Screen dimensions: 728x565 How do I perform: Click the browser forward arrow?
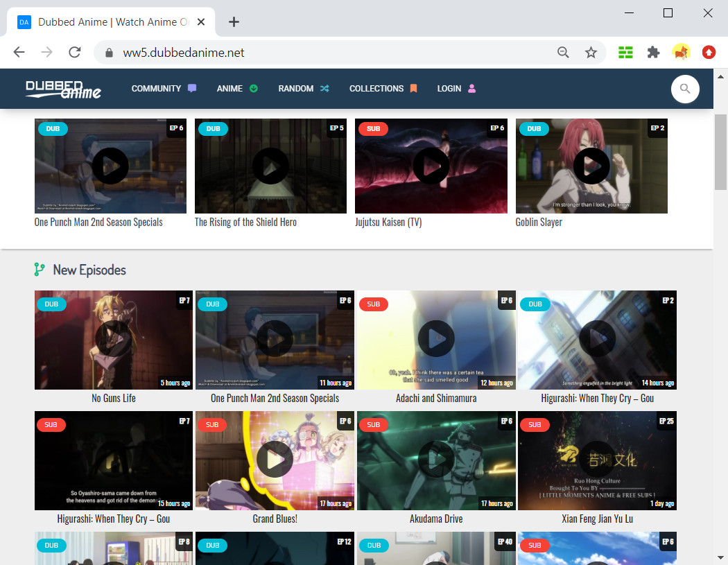pyautogui.click(x=46, y=52)
